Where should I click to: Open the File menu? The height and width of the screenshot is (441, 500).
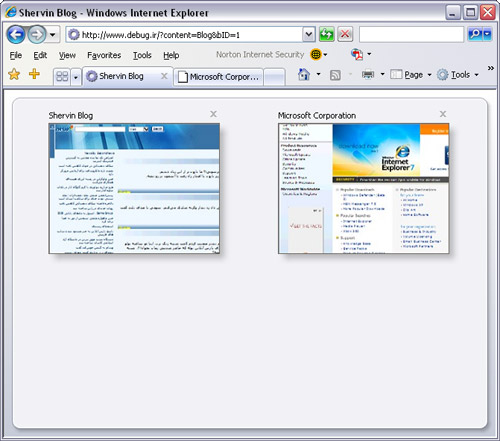pyautogui.click(x=16, y=55)
